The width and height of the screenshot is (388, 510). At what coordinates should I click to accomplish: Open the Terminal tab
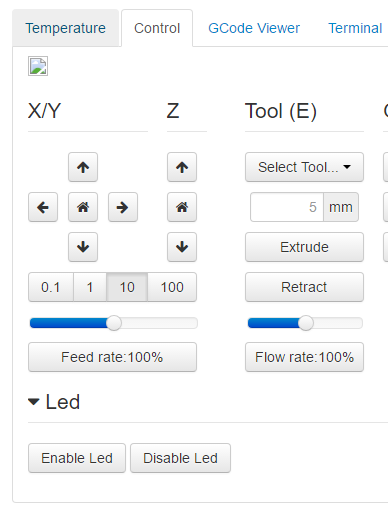(355, 28)
